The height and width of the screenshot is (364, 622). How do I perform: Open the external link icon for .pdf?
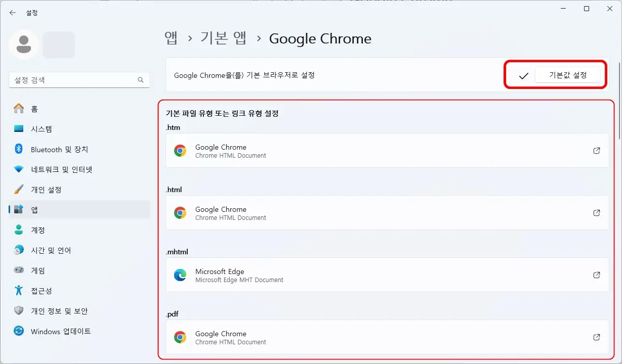[597, 337]
